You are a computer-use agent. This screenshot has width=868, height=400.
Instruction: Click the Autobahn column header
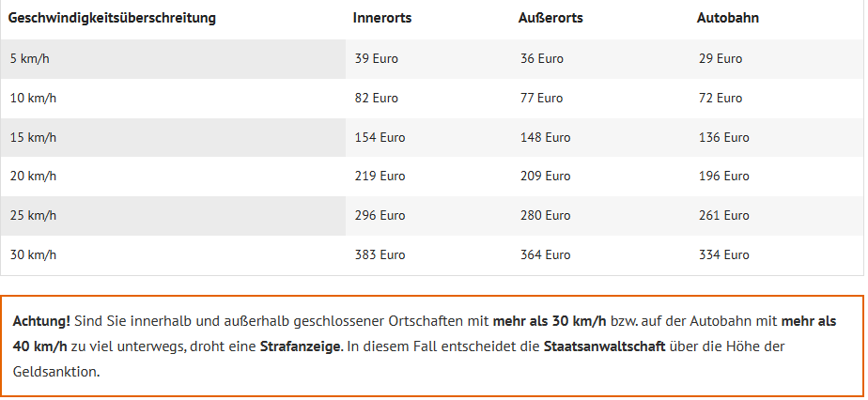[727, 18]
